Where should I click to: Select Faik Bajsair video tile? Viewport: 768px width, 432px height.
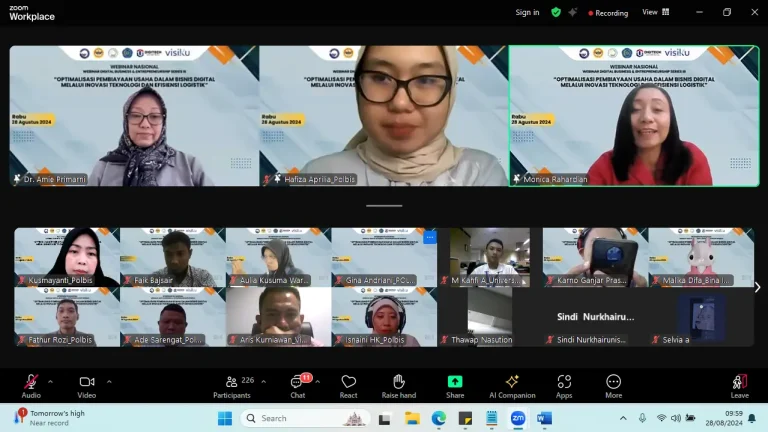tap(173, 257)
